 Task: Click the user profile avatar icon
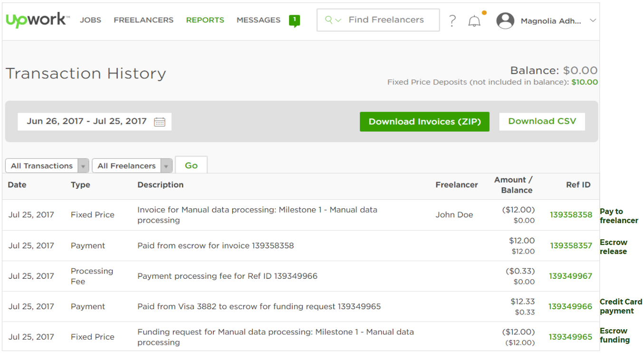tap(505, 20)
